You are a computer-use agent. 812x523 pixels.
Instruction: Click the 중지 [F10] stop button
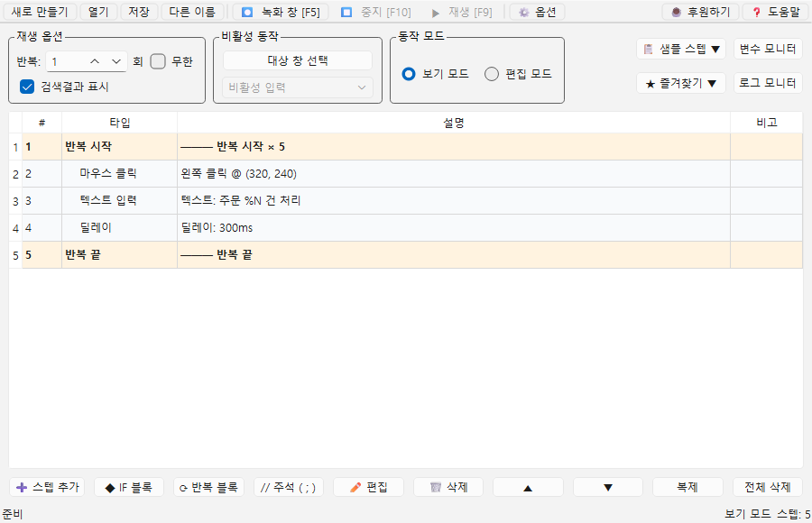(375, 12)
